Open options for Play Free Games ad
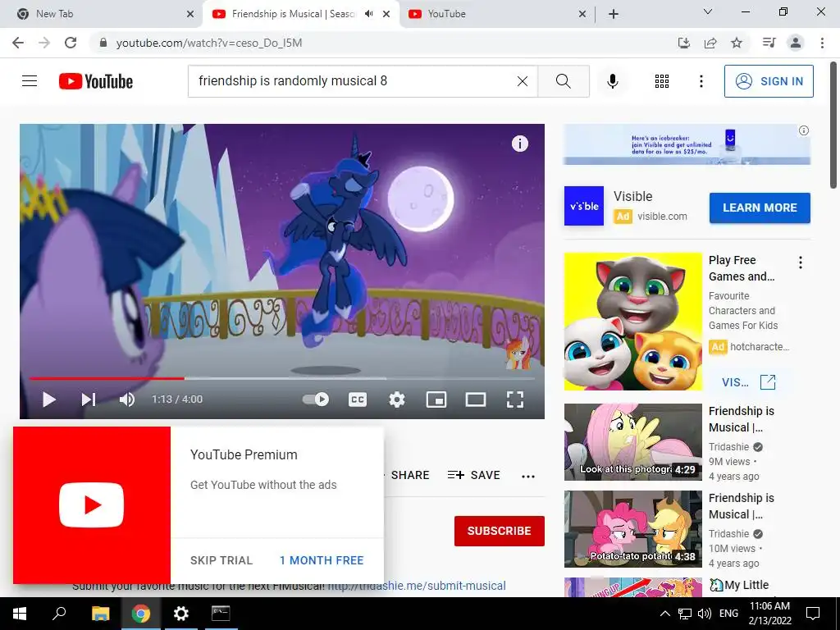The width and height of the screenshot is (840, 630). [x=801, y=262]
